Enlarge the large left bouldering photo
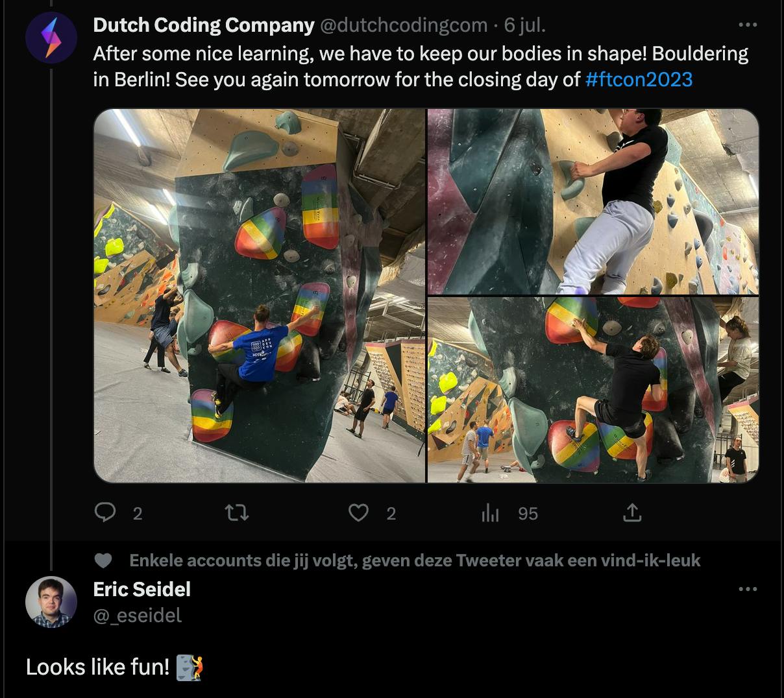This screenshot has width=784, height=698. click(260, 296)
